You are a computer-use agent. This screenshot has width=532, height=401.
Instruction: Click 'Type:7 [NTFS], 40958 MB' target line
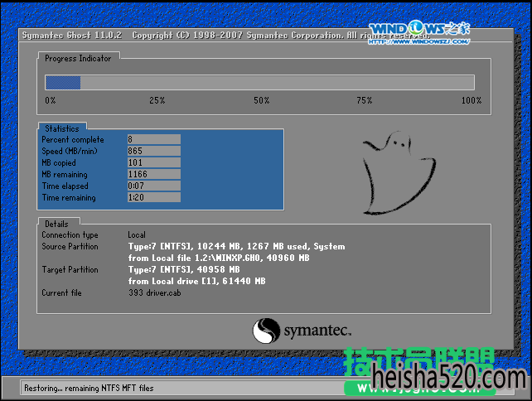(184, 270)
